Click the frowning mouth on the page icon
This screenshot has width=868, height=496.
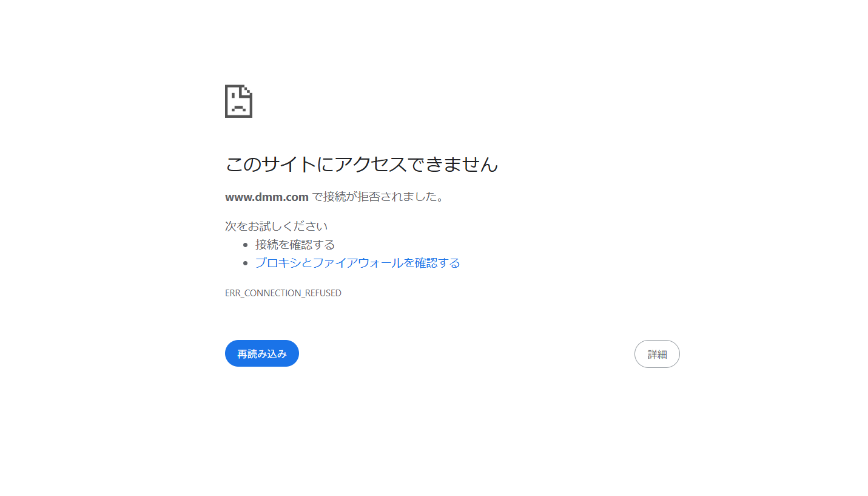(x=238, y=109)
